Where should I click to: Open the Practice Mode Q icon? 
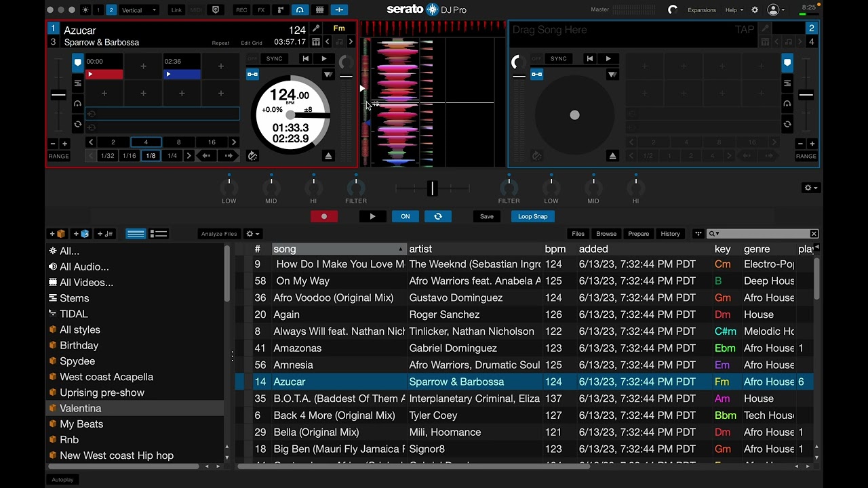[216, 10]
